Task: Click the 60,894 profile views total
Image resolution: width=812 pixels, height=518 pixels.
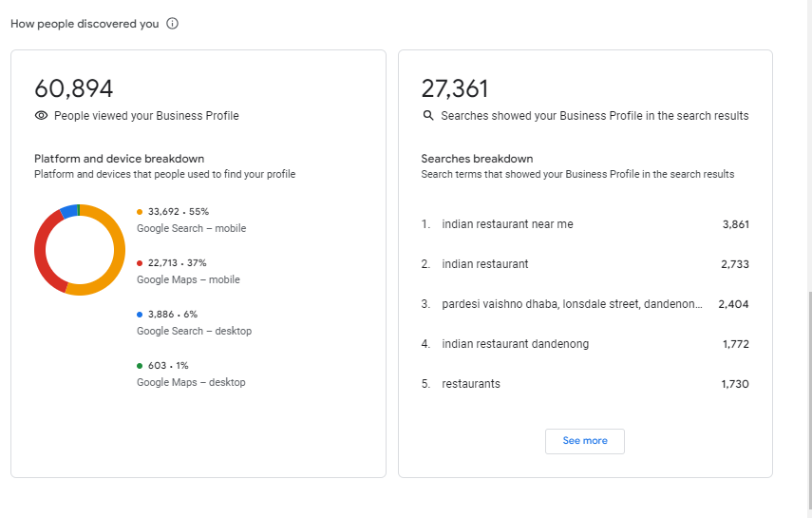Action: click(x=74, y=89)
